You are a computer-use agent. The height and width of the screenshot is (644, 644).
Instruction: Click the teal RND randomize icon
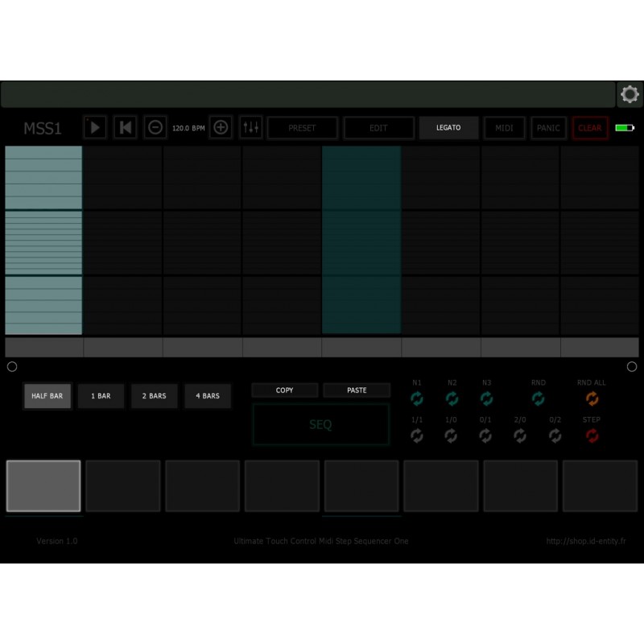coord(538,397)
